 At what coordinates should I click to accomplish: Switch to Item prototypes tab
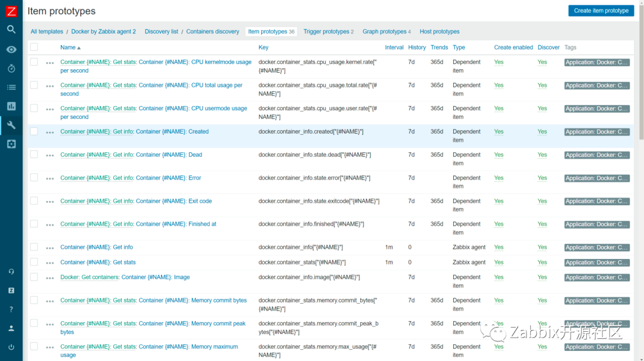click(271, 32)
